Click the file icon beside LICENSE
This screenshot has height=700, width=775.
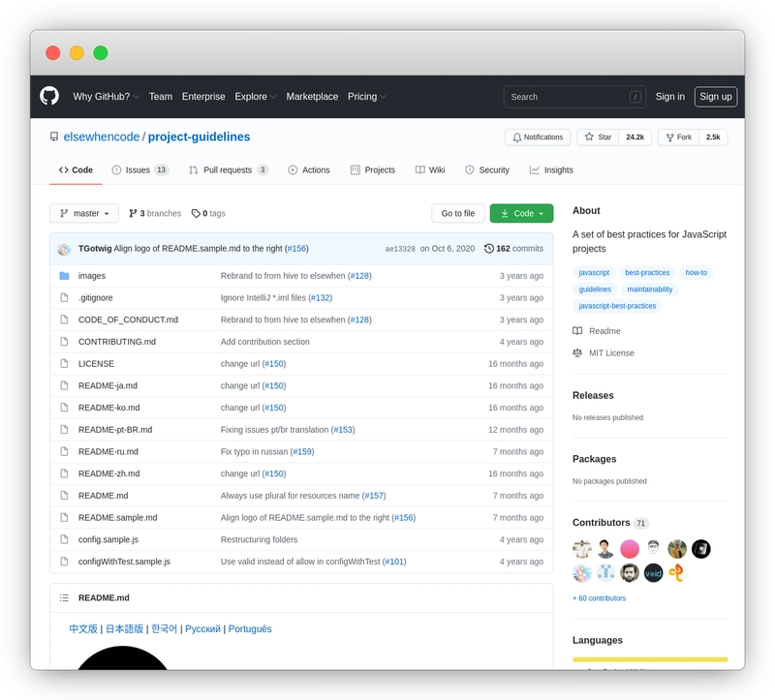(64, 364)
